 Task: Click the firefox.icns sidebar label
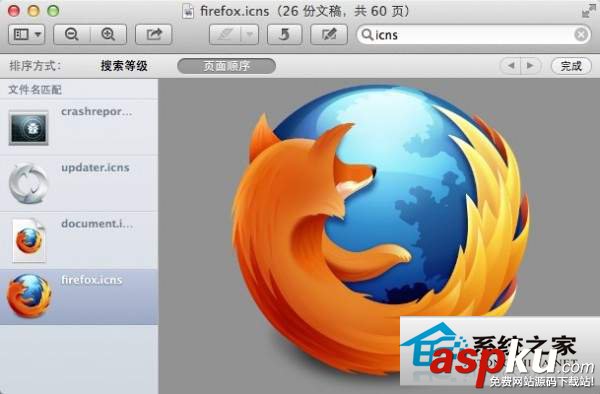pos(91,280)
